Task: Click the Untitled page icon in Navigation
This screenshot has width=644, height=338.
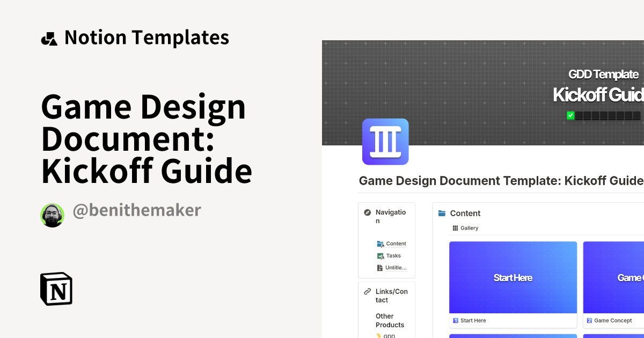Action: point(380,267)
